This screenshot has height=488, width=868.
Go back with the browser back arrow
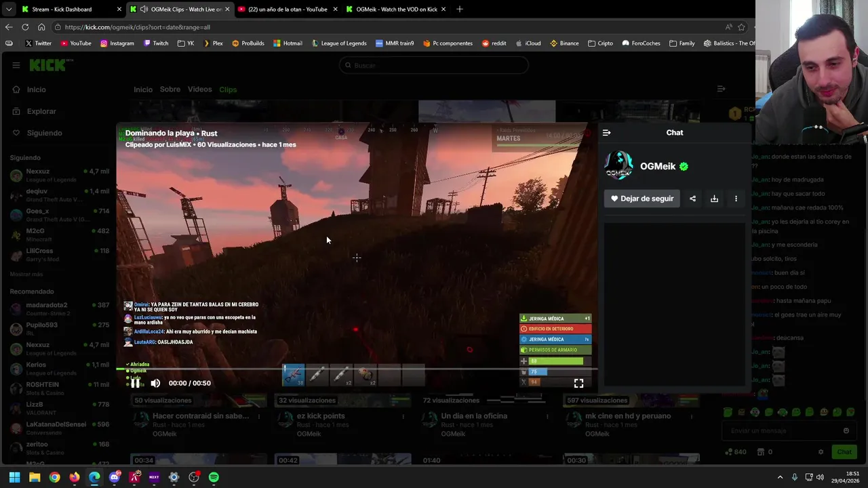tap(8, 27)
